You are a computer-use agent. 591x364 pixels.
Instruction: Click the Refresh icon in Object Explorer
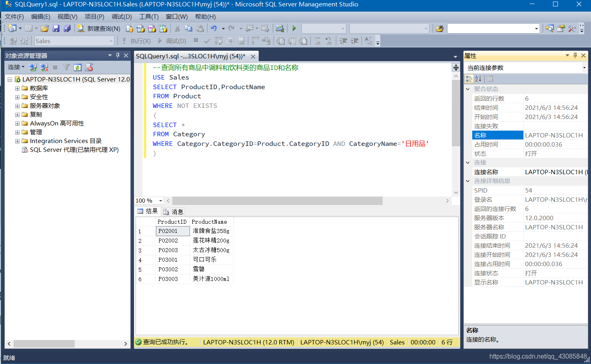pyautogui.click(x=78, y=67)
